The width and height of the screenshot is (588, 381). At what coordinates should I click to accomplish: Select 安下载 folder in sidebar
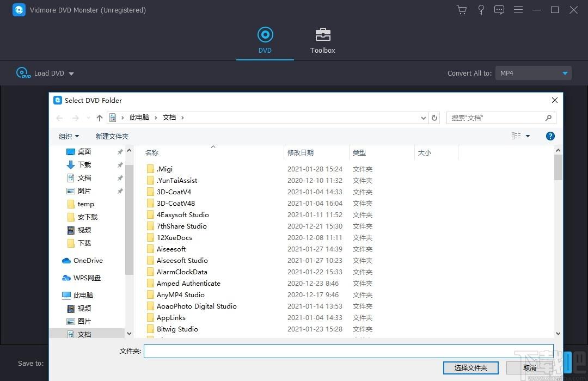[x=87, y=217]
